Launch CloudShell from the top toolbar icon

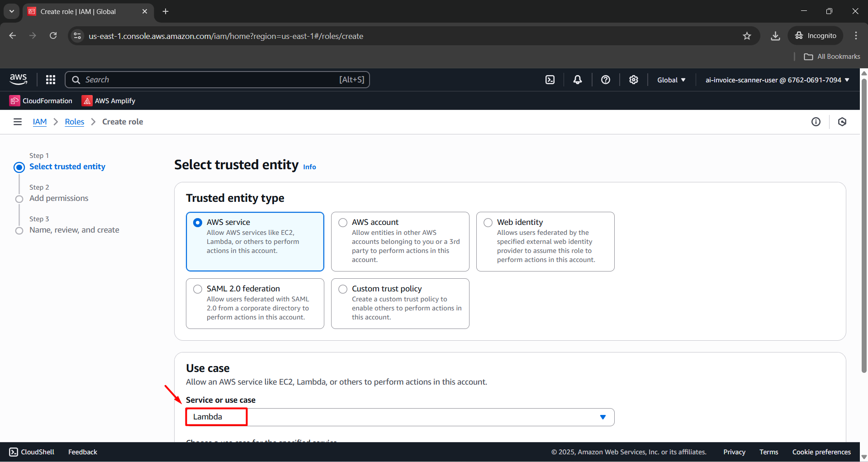tap(550, 80)
